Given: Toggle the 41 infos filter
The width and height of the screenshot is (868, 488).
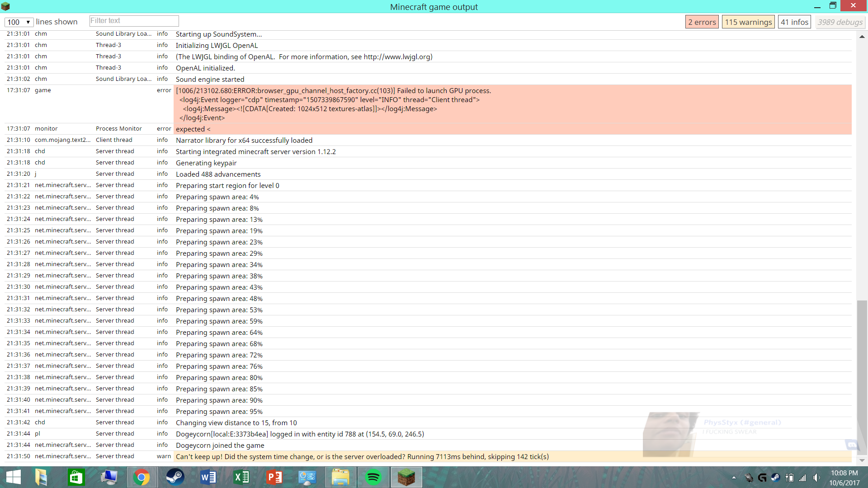Looking at the screenshot, I should [794, 22].
